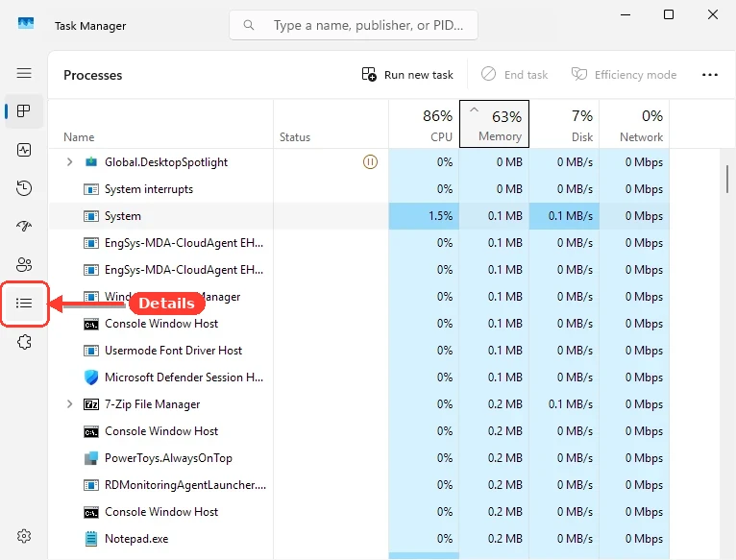Sort by the Memory column header

(x=494, y=124)
